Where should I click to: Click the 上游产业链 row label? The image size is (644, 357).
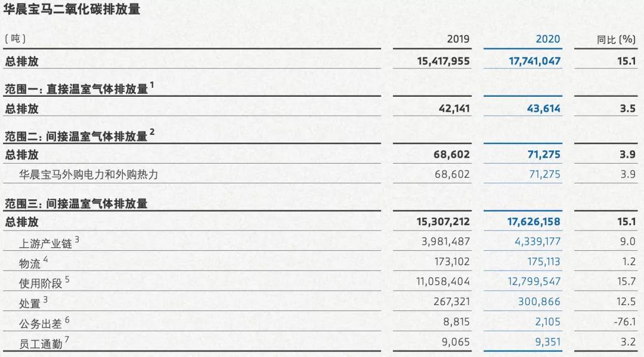pyautogui.click(x=46, y=242)
